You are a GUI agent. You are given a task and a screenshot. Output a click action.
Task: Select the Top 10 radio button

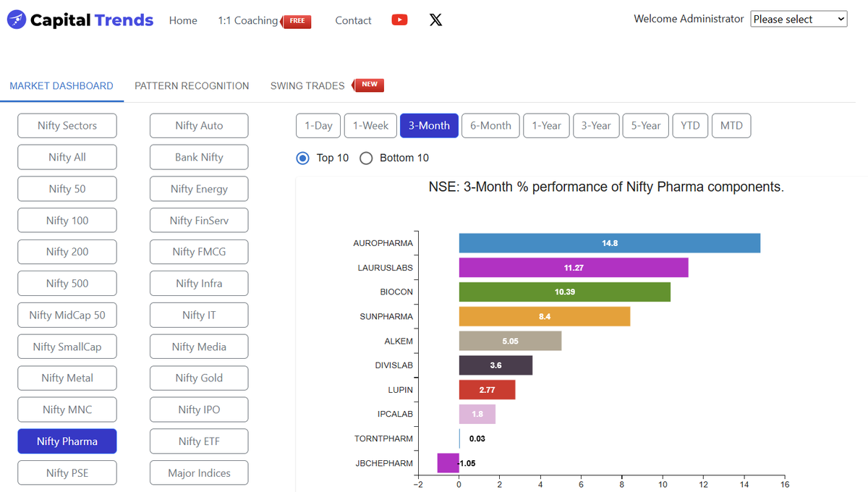click(302, 158)
